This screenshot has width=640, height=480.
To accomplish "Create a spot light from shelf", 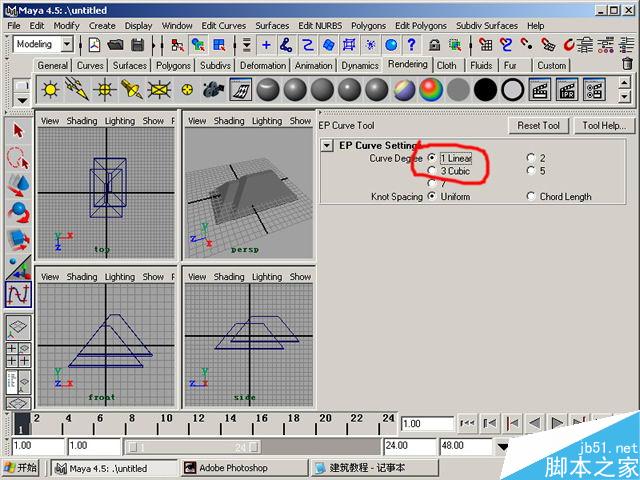I will (x=132, y=89).
